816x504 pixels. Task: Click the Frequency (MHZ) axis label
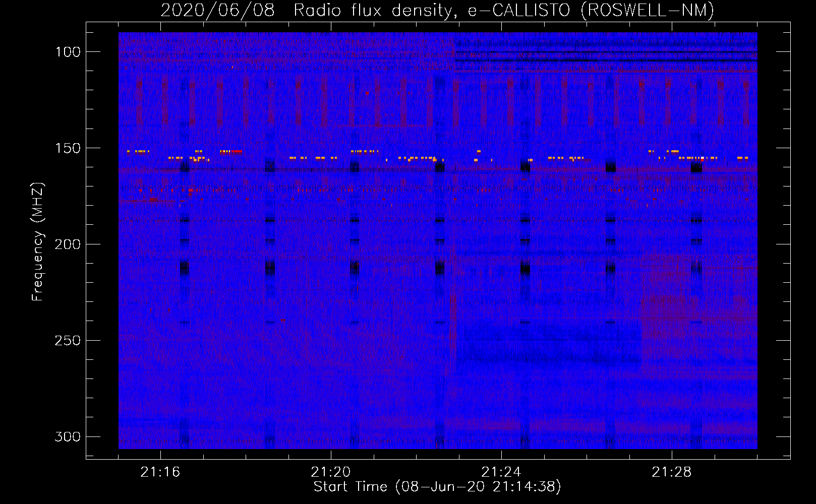click(38, 241)
